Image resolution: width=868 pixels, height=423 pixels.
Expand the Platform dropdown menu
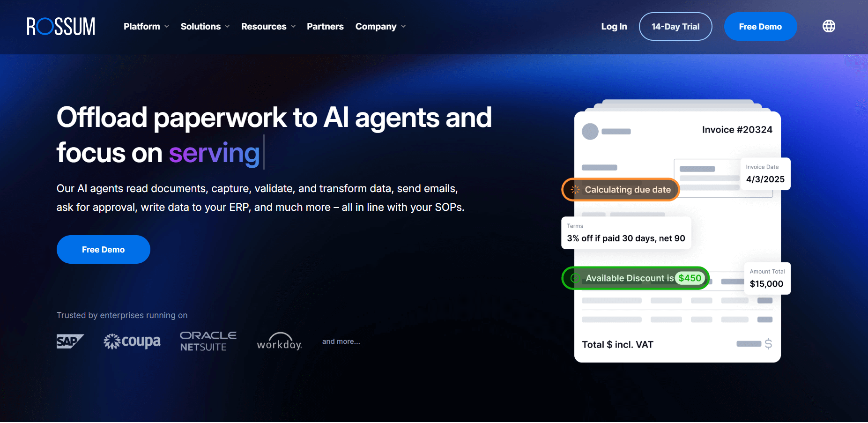[146, 27]
